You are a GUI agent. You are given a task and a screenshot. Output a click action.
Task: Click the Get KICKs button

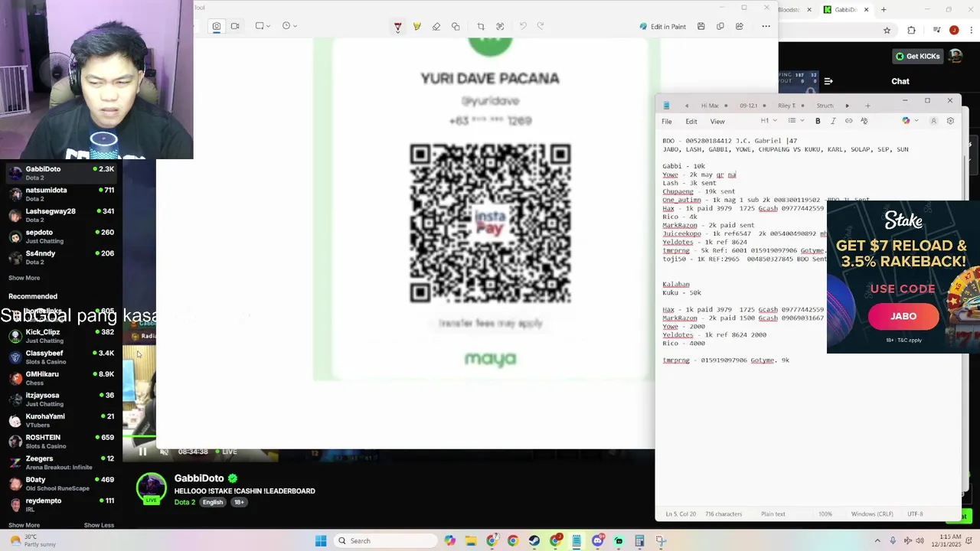(917, 56)
